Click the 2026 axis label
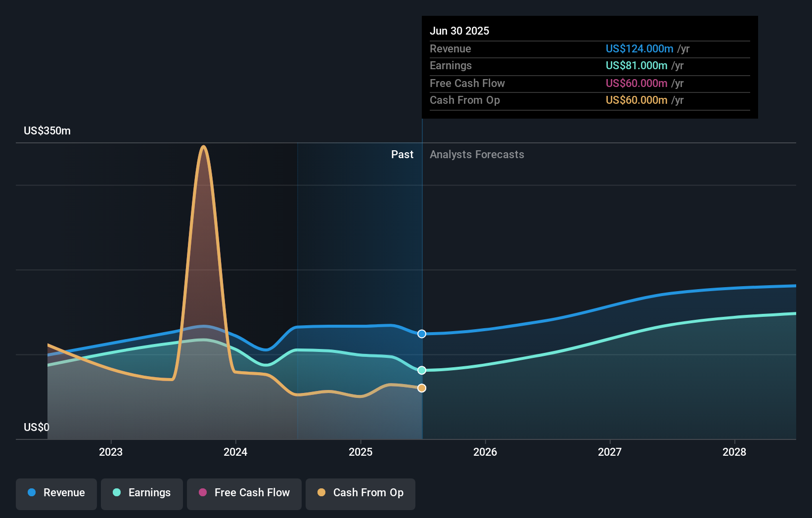The width and height of the screenshot is (812, 518). tap(486, 452)
